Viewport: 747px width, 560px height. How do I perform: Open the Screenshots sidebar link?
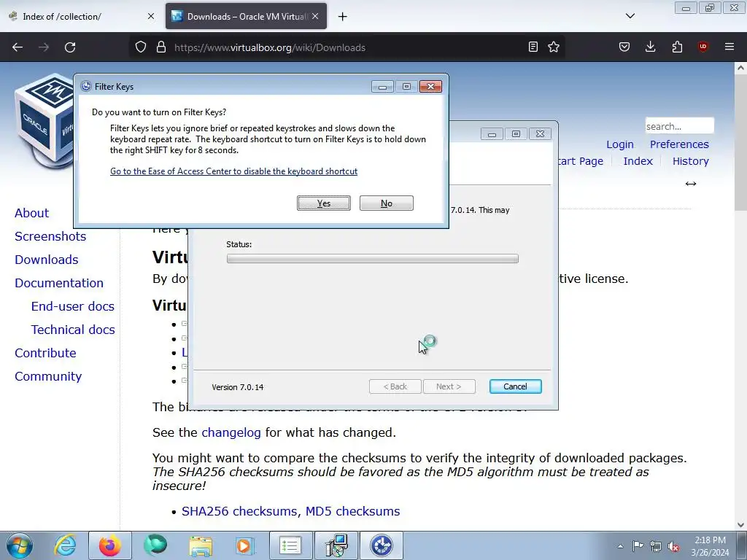[50, 236]
